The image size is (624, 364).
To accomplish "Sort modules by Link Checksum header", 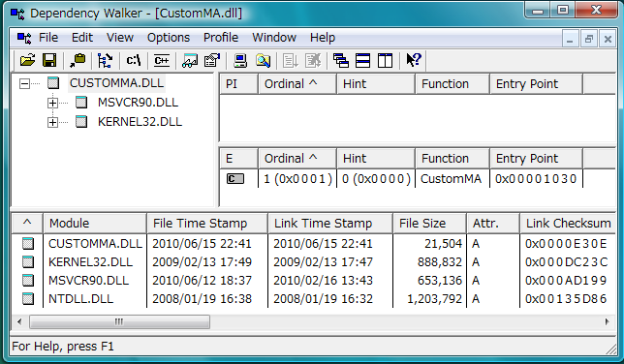I will (x=568, y=224).
